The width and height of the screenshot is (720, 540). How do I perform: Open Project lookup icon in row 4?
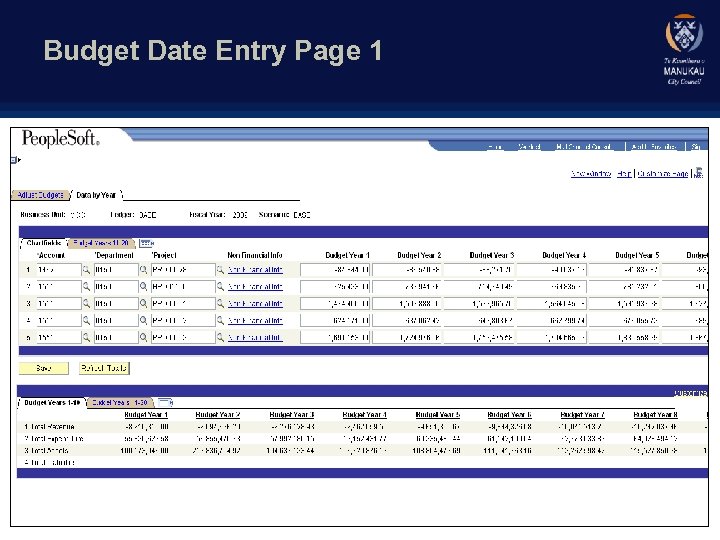(x=220, y=321)
